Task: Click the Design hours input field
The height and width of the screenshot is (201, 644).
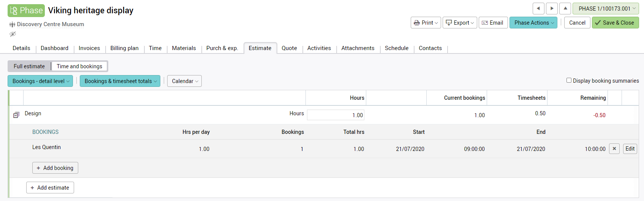Action: (335, 115)
